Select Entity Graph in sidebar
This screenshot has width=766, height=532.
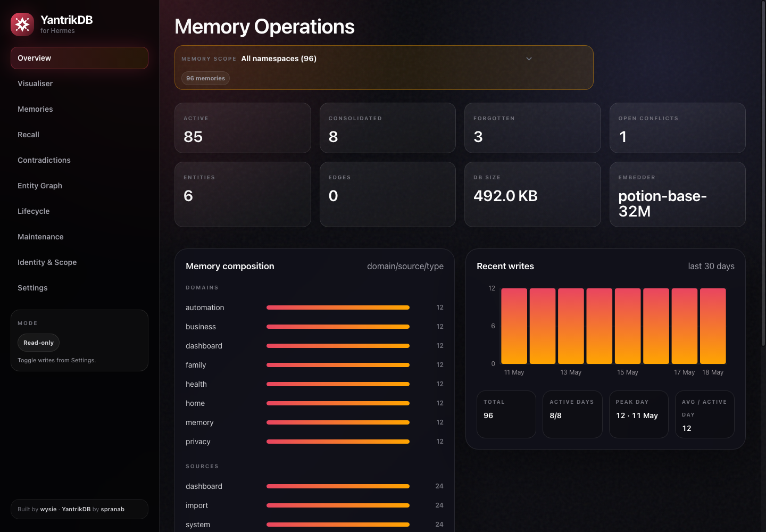pos(79,186)
